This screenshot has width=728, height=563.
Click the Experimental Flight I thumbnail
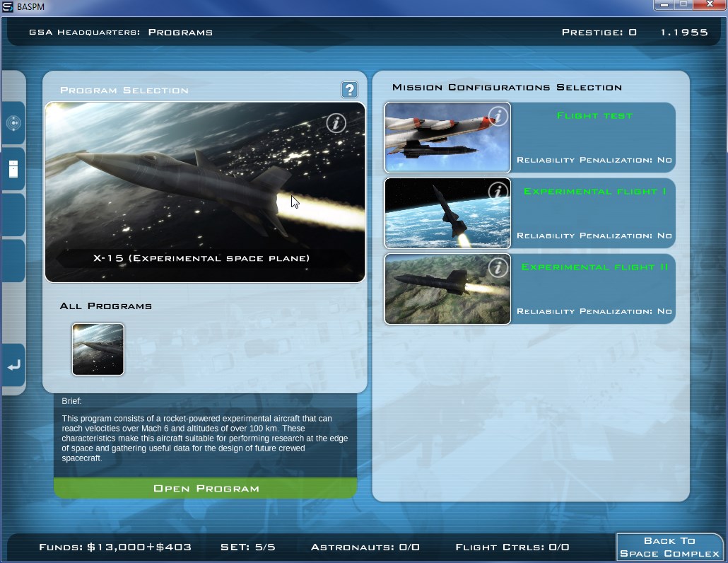pyautogui.click(x=447, y=213)
